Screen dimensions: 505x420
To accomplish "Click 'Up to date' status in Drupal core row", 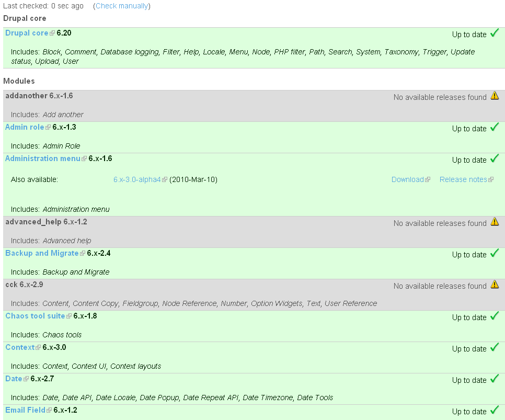I will [469, 35].
